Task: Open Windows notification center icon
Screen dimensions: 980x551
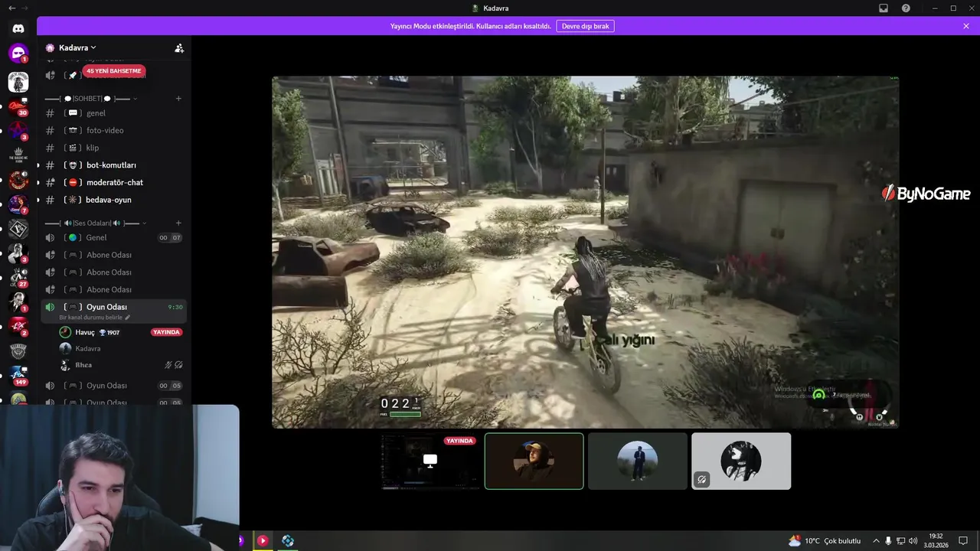Action: [964, 541]
